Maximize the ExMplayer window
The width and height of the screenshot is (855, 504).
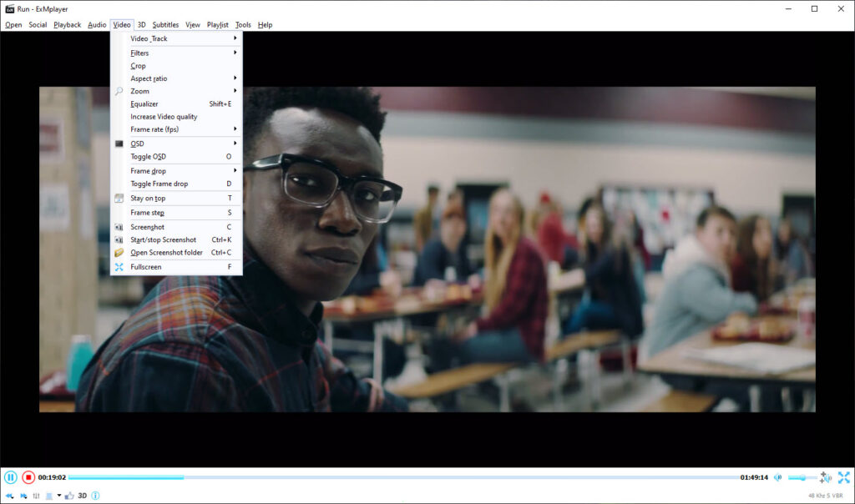(x=815, y=8)
